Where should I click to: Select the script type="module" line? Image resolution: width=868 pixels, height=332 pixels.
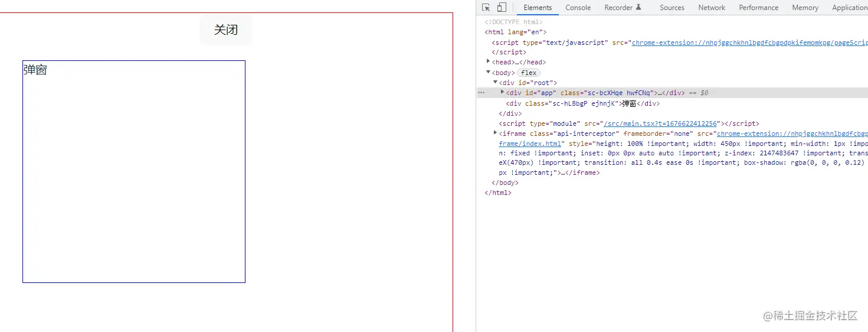(629, 123)
